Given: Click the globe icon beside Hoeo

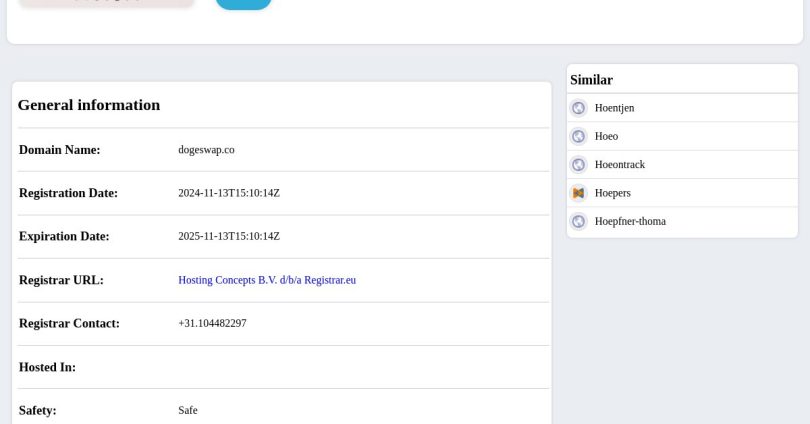Looking at the screenshot, I should coord(578,136).
